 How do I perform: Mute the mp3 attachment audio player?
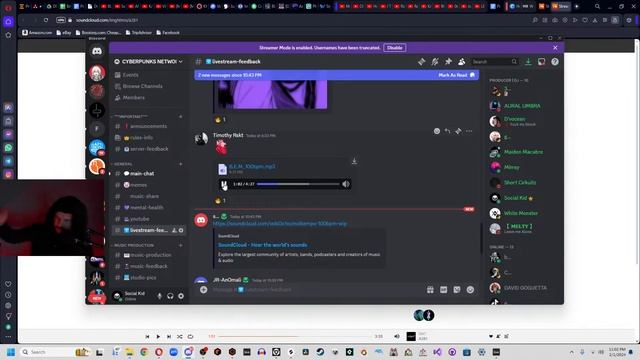(x=346, y=184)
